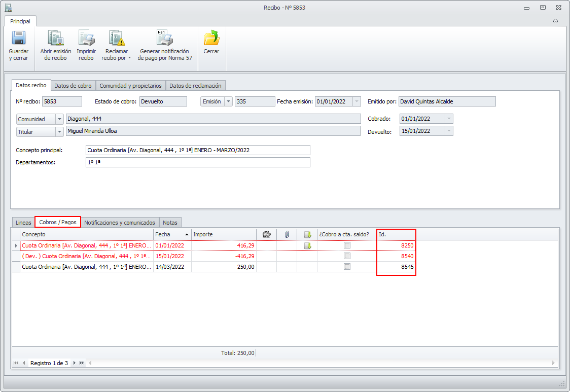Viewport: 570px width, 392px height.
Task: Open the Cobrado date picker dropdown
Action: 448,119
